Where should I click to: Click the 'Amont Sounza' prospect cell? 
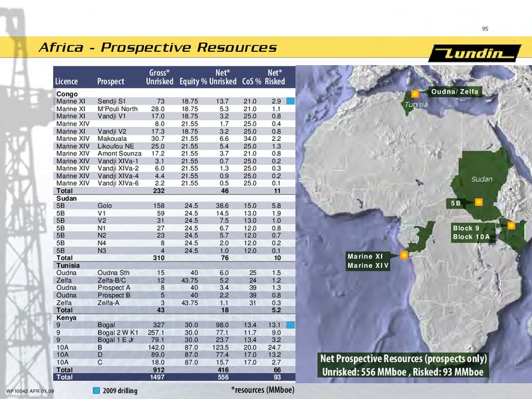coord(120,154)
